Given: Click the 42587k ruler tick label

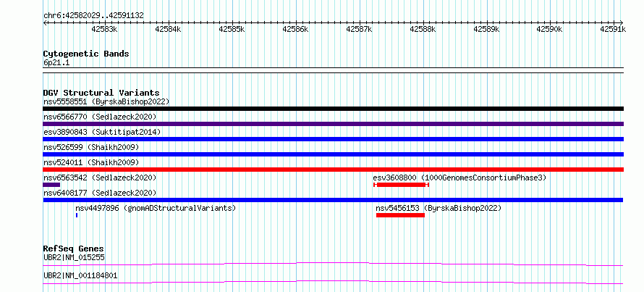Looking at the screenshot, I should tap(360, 29).
